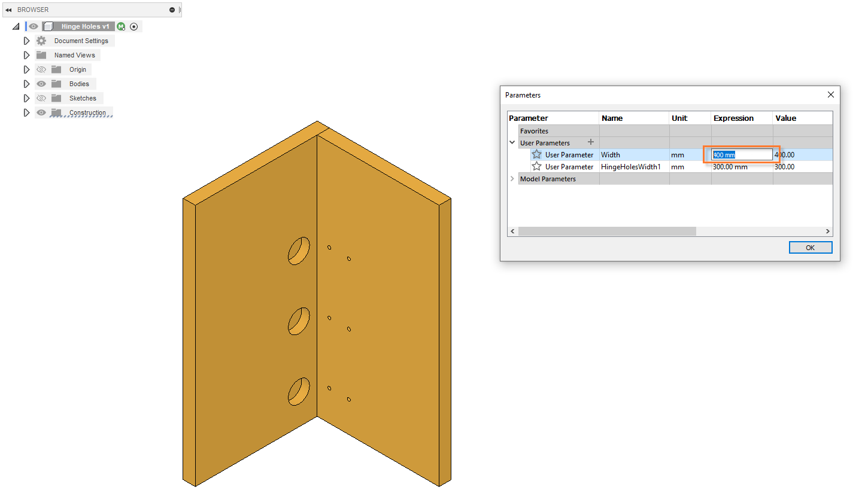
Task: Click the Hinge Holes v1 component cube icon
Action: [49, 26]
